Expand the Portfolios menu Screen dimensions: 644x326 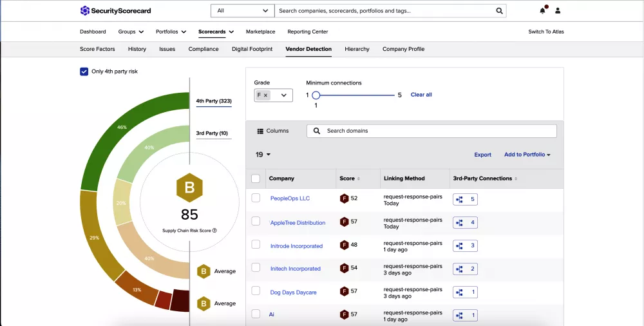tap(171, 32)
